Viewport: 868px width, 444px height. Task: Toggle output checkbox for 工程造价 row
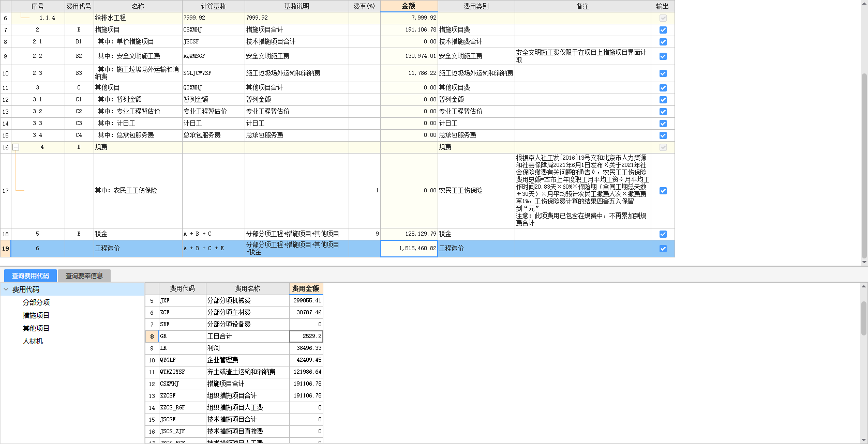click(x=663, y=249)
